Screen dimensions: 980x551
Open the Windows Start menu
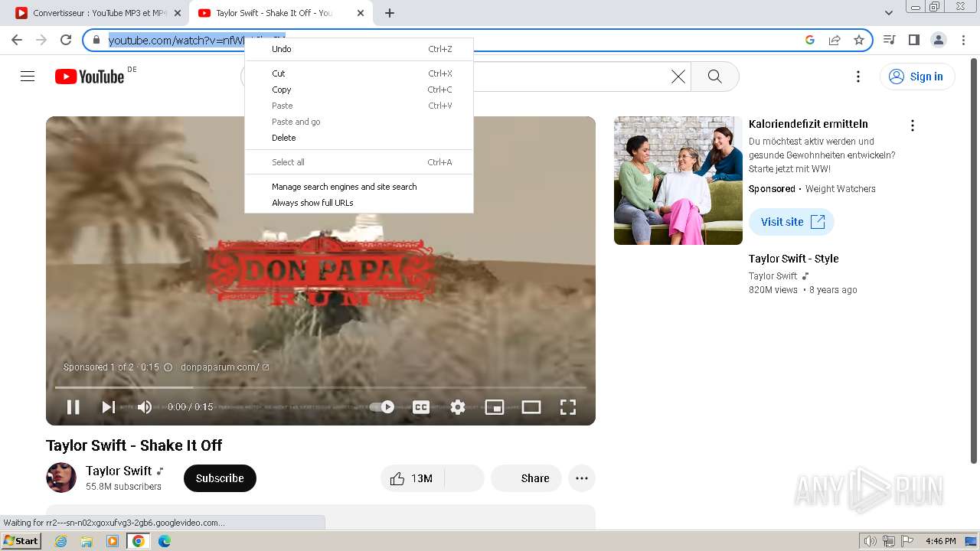coord(21,541)
